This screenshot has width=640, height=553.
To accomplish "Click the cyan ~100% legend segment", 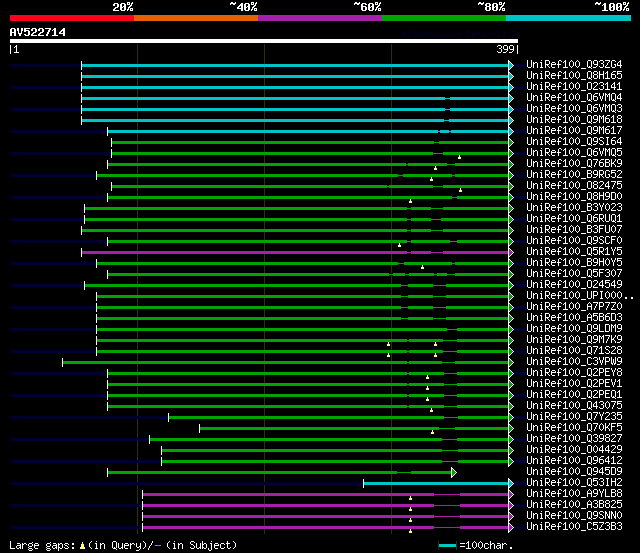I will pyautogui.click(x=568, y=18).
